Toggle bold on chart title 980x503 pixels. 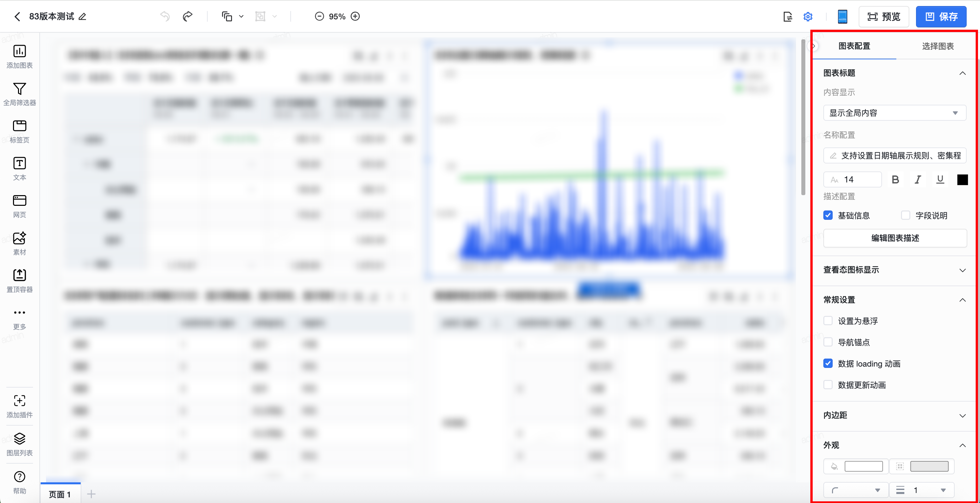pyautogui.click(x=895, y=179)
